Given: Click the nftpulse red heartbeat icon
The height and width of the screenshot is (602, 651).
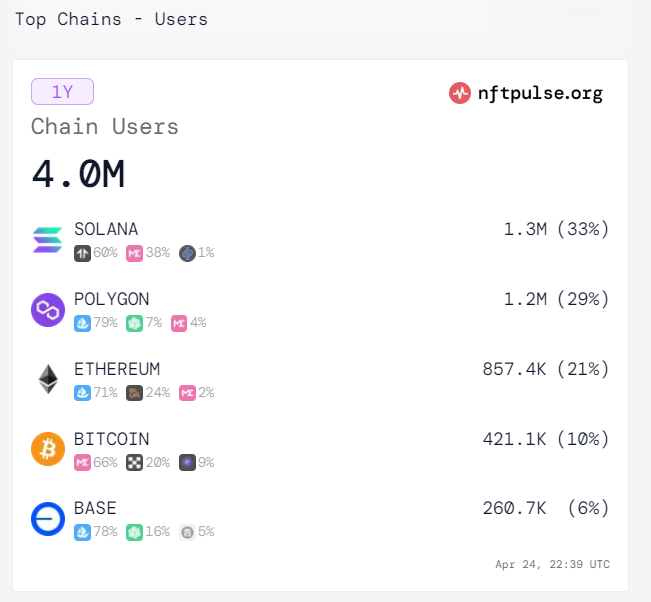Looking at the screenshot, I should click(x=460, y=93).
